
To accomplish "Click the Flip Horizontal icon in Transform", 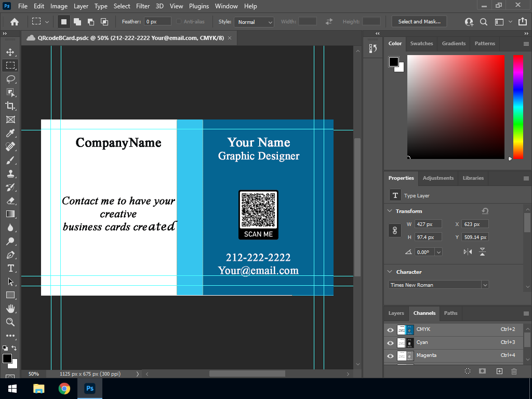I will 468,252.
